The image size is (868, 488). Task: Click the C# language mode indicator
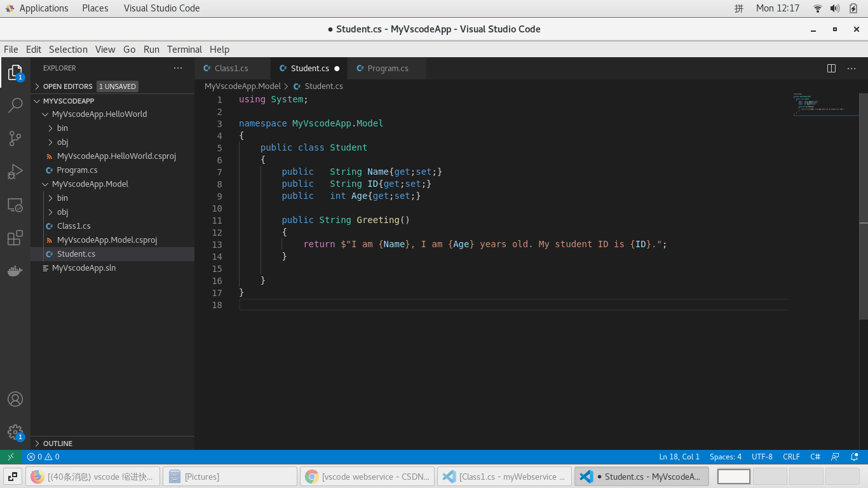point(815,456)
